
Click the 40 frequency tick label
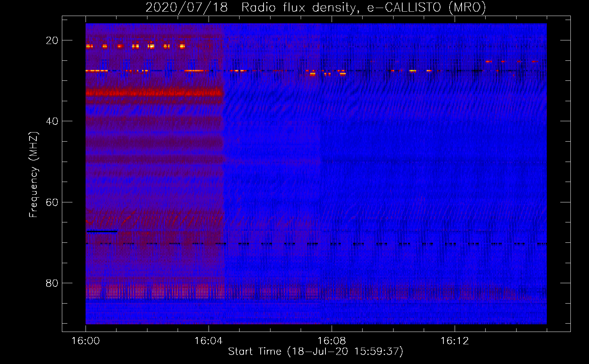52,121
